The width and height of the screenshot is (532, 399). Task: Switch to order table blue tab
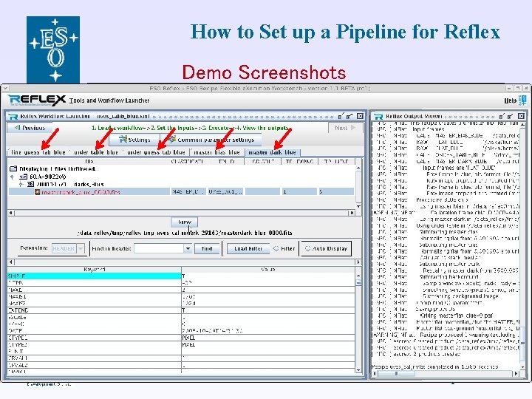95,152
